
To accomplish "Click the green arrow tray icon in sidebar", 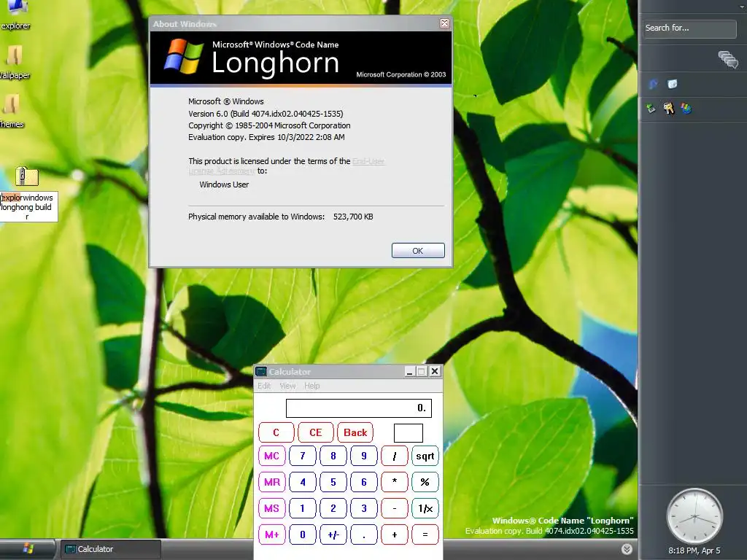I will tap(651, 109).
